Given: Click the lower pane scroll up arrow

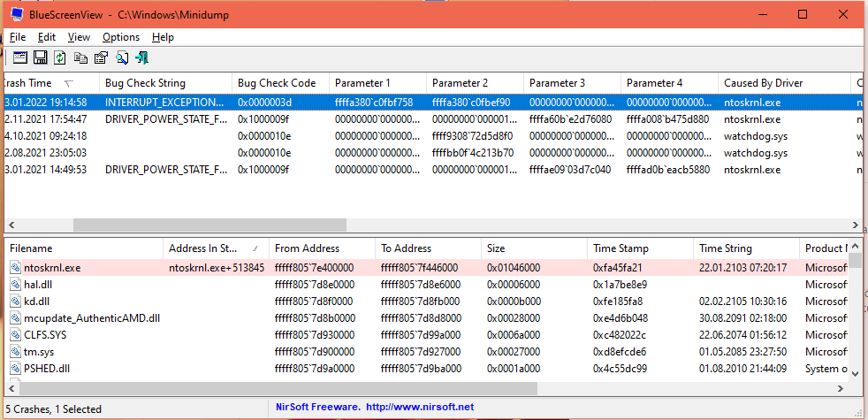Looking at the screenshot, I should [x=856, y=246].
